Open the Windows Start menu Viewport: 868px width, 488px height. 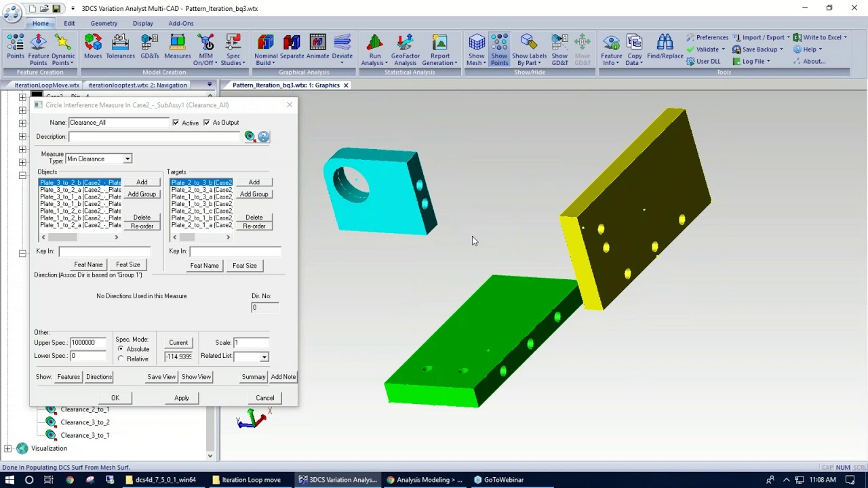(x=9, y=480)
